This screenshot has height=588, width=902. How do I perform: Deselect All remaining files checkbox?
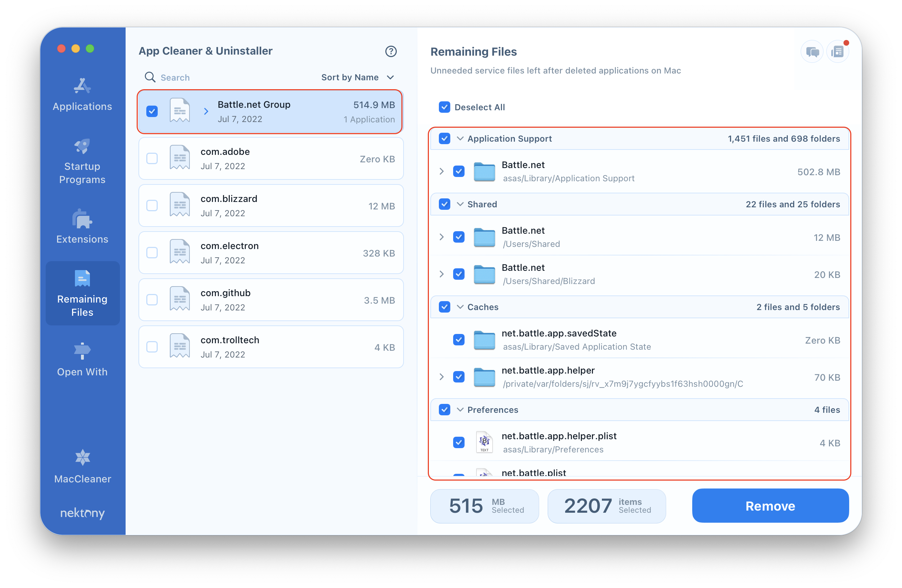(445, 107)
